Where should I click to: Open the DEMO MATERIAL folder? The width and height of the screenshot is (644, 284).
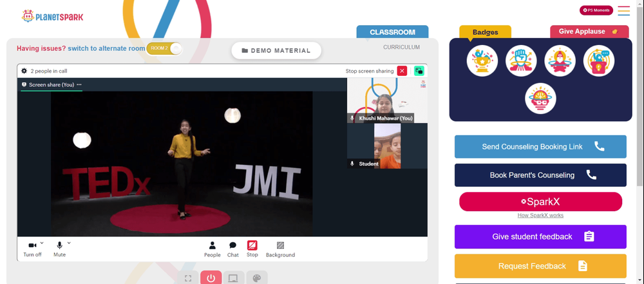tap(276, 50)
